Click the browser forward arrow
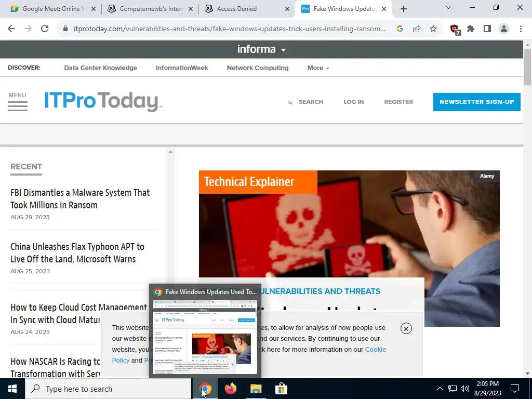 pos(28,29)
